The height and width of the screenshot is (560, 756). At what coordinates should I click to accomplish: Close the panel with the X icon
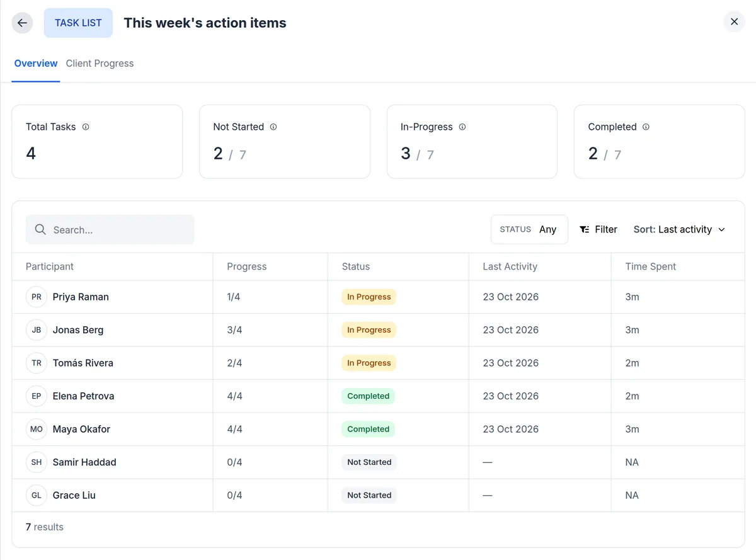pyautogui.click(x=734, y=21)
